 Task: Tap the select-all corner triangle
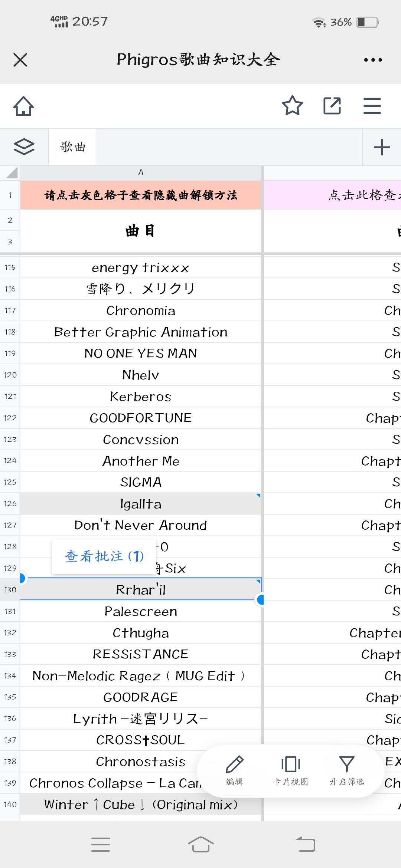(11, 173)
